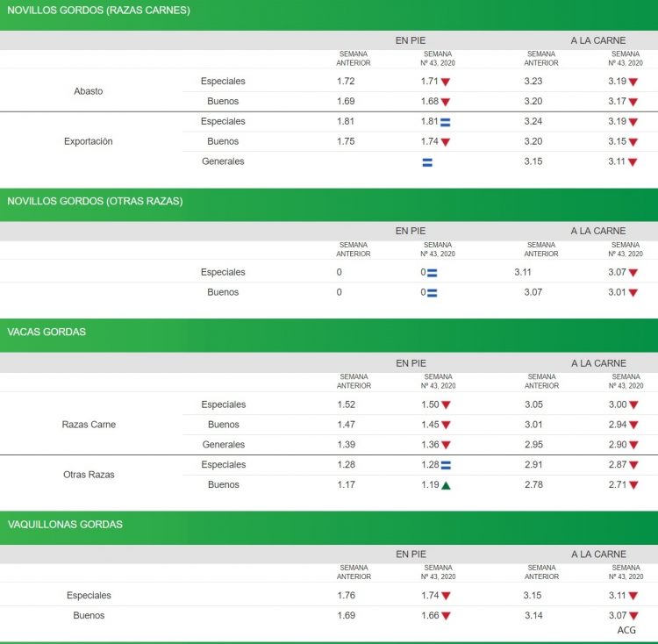The height and width of the screenshot is (644, 658).
Task: Click the red down arrow beside 3.00
Action: [633, 405]
